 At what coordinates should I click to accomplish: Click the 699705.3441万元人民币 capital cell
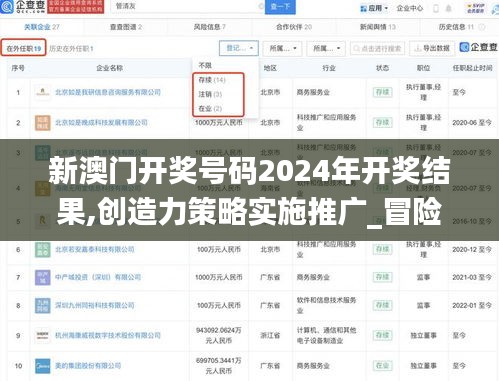219,366
